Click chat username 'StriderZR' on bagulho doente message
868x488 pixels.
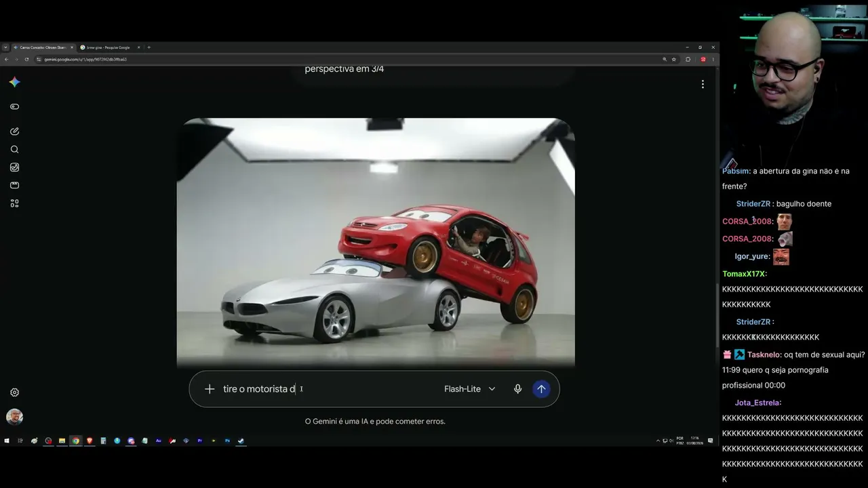(x=753, y=204)
